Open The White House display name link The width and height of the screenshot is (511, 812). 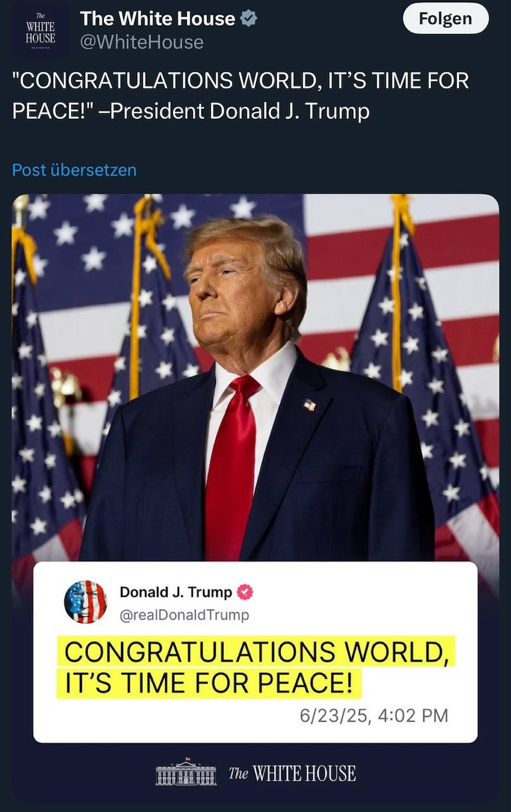(157, 19)
